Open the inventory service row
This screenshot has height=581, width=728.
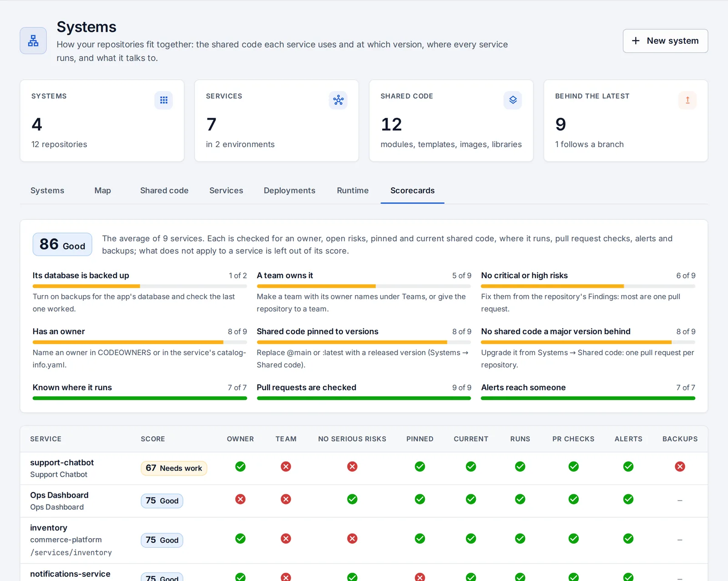(364, 540)
